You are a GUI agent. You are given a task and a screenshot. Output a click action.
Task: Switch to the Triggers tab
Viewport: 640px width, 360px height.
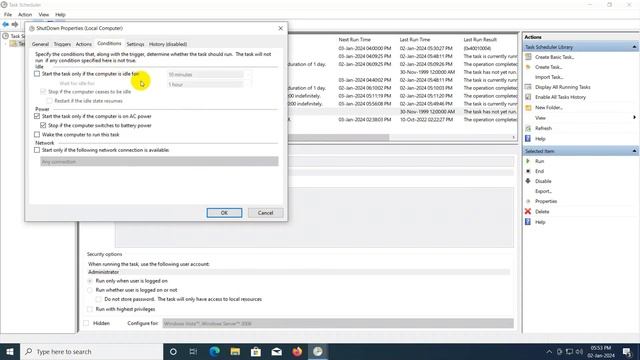pyautogui.click(x=62, y=44)
